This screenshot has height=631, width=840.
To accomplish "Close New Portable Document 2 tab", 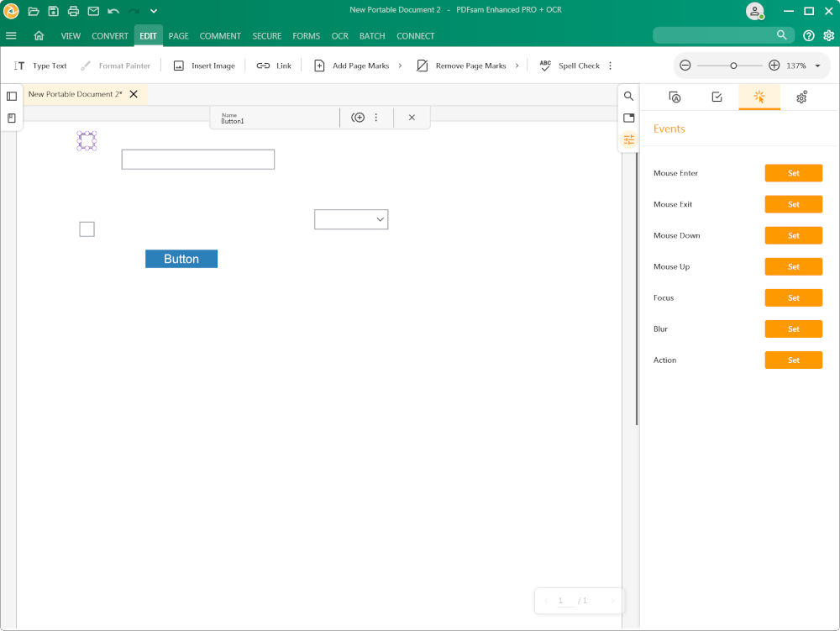I will tap(134, 94).
